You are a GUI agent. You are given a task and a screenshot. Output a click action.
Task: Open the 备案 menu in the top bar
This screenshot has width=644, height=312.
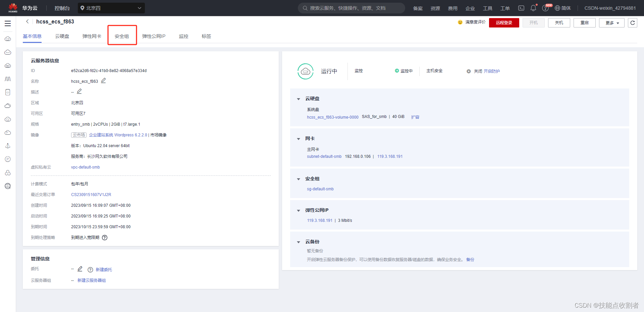click(418, 8)
